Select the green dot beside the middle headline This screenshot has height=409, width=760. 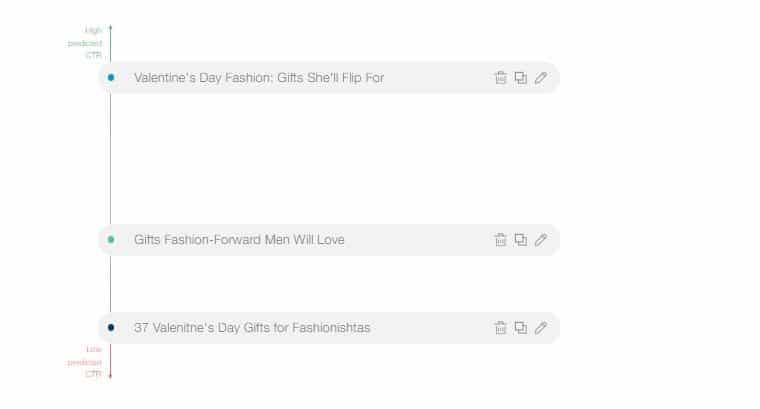click(x=111, y=239)
